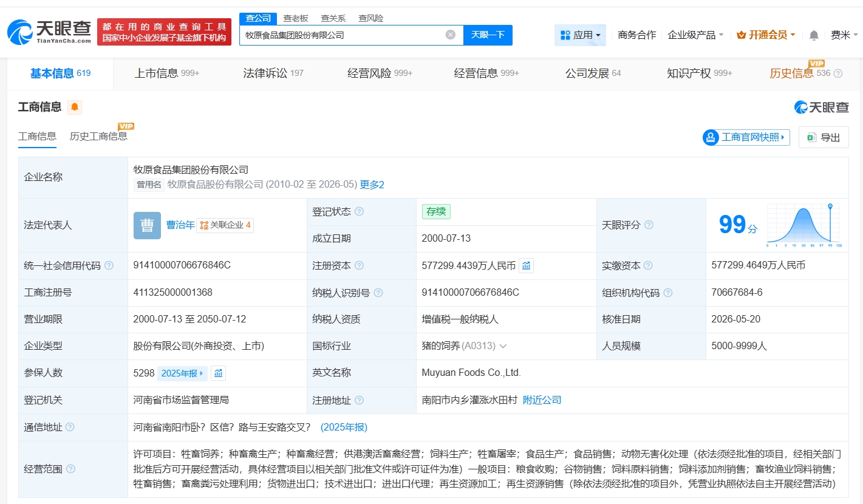This screenshot has height=504, width=863.
Task: Click the score distribution chart thumbnail
Action: pyautogui.click(x=803, y=225)
